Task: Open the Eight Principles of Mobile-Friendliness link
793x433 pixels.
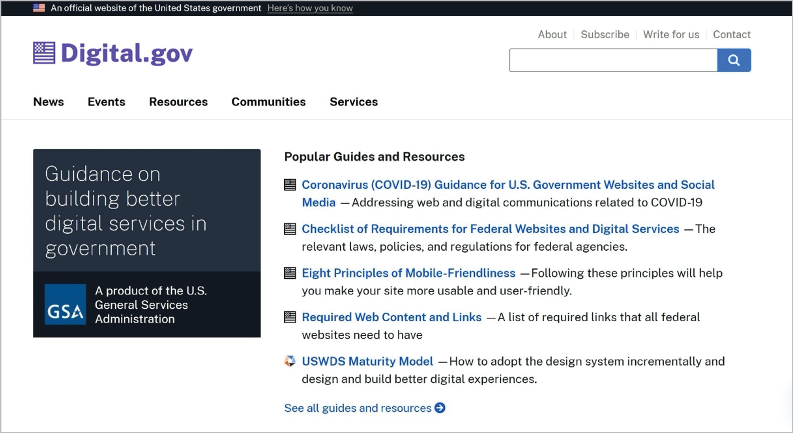Action: (408, 273)
